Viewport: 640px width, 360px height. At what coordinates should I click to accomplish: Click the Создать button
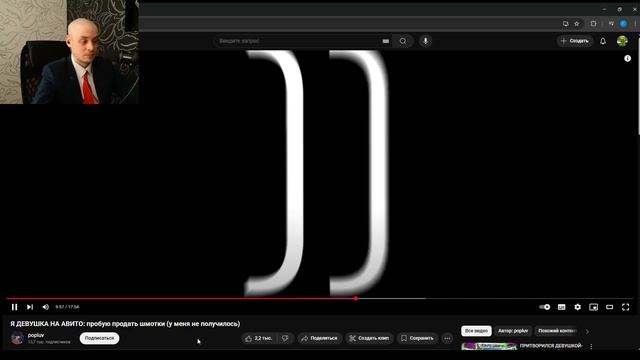click(575, 41)
